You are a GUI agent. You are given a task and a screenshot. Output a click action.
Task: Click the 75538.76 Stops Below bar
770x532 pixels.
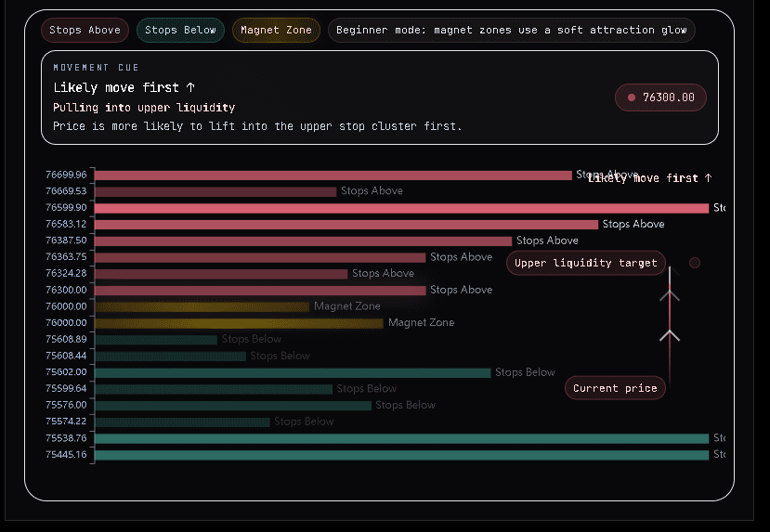[401, 438]
